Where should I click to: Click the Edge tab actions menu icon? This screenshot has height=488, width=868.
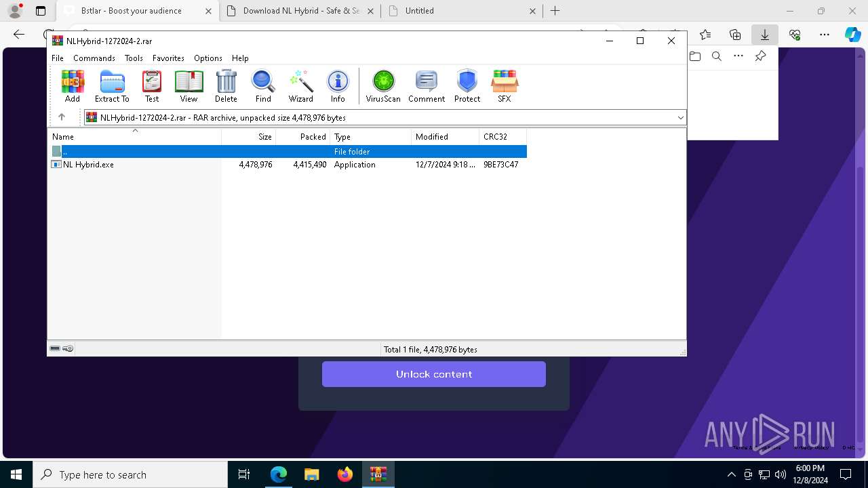tap(41, 11)
